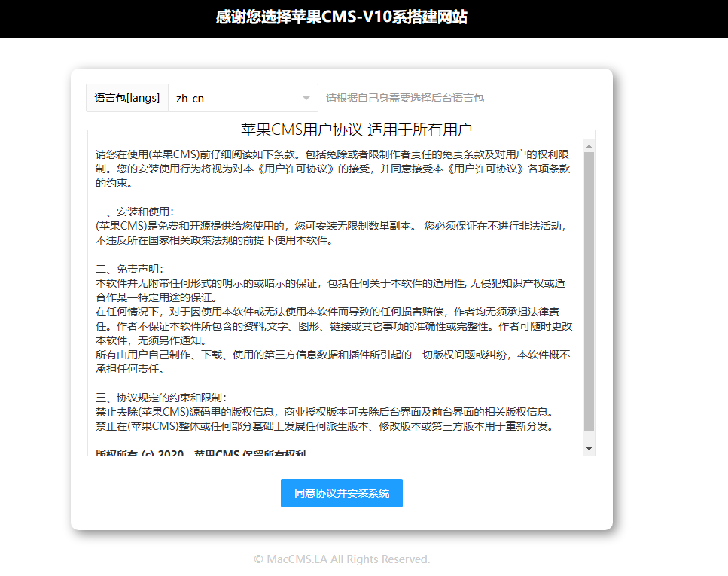Click the line beginning 禁止在(苹果CMS)整体或任何部分
728x576 pixels.
pos(324,426)
